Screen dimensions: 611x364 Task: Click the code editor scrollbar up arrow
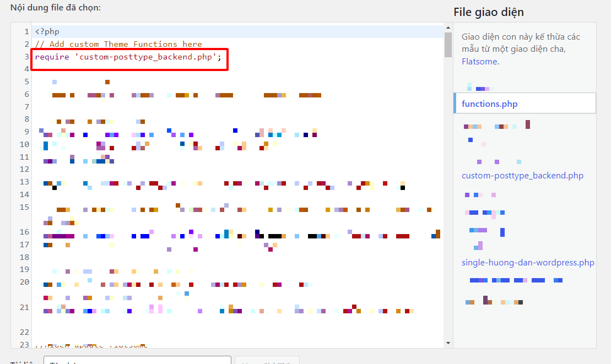click(x=448, y=28)
